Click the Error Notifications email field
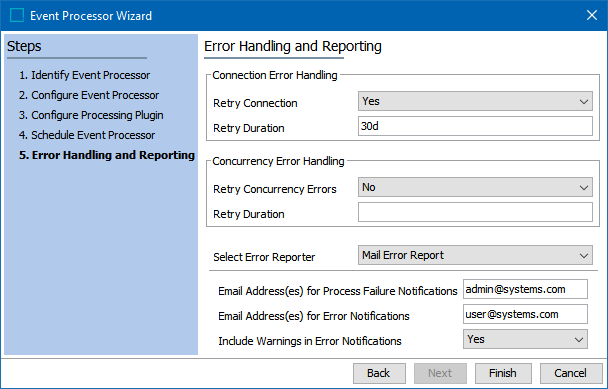This screenshot has width=608, height=389. [525, 314]
